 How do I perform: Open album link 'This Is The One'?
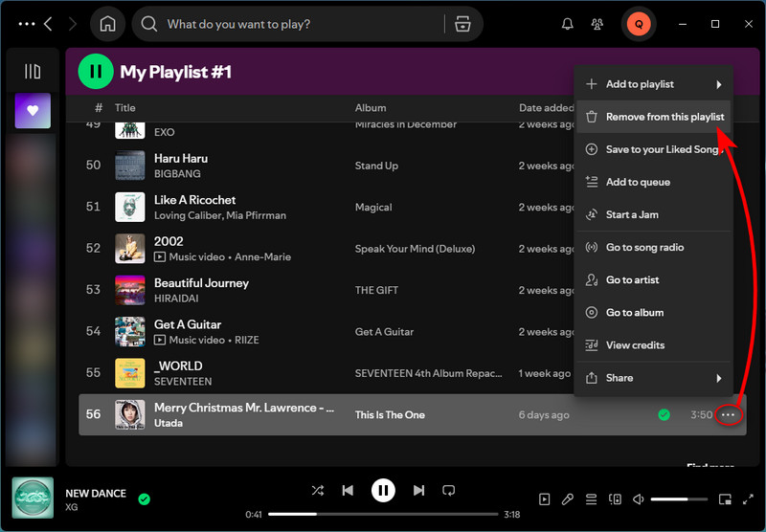[x=390, y=415]
